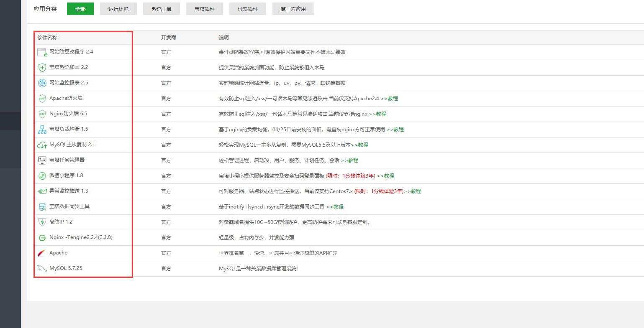This screenshot has width=644, height=328.
Task: Open the 宝塔数据同步工具 name link
Action: click(x=69, y=206)
